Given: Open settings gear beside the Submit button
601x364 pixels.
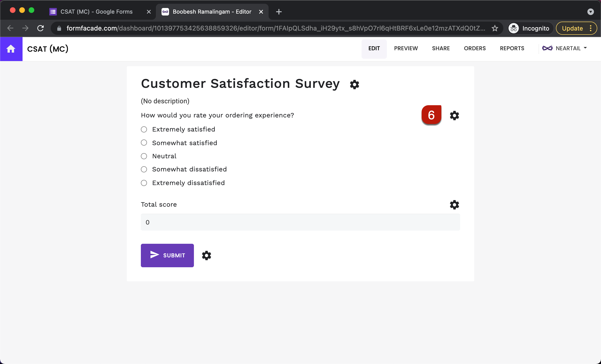Looking at the screenshot, I should (206, 256).
